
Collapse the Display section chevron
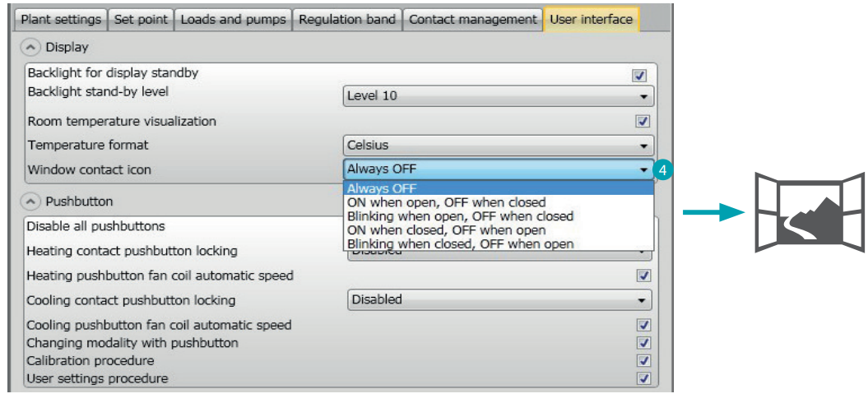(30, 48)
